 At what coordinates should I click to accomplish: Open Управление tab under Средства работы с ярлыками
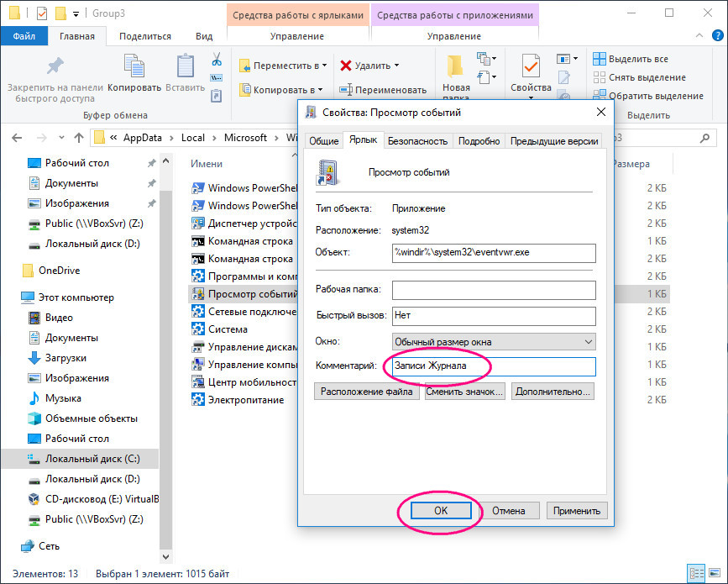pyautogui.click(x=297, y=36)
